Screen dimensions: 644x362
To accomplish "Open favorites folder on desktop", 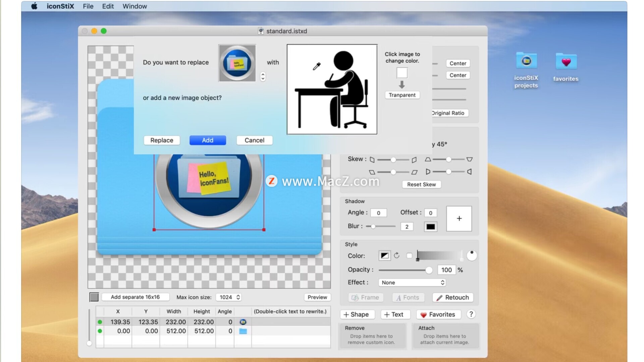I will pos(566,67).
